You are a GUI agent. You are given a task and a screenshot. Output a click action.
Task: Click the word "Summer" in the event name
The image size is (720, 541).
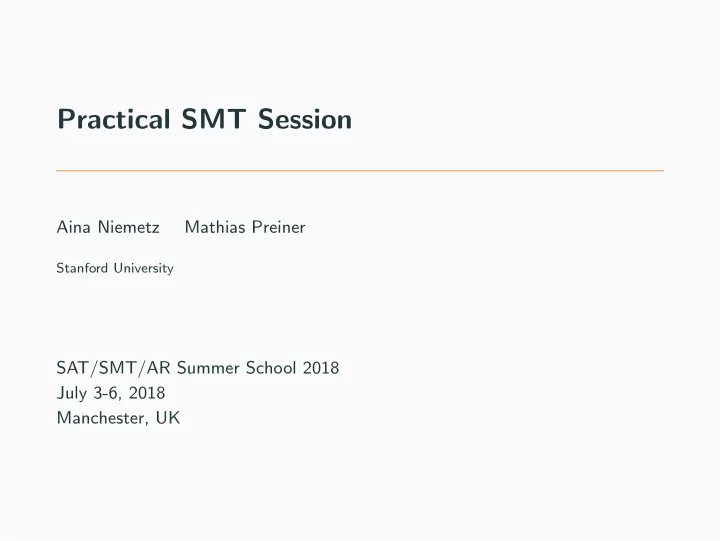coord(208,368)
